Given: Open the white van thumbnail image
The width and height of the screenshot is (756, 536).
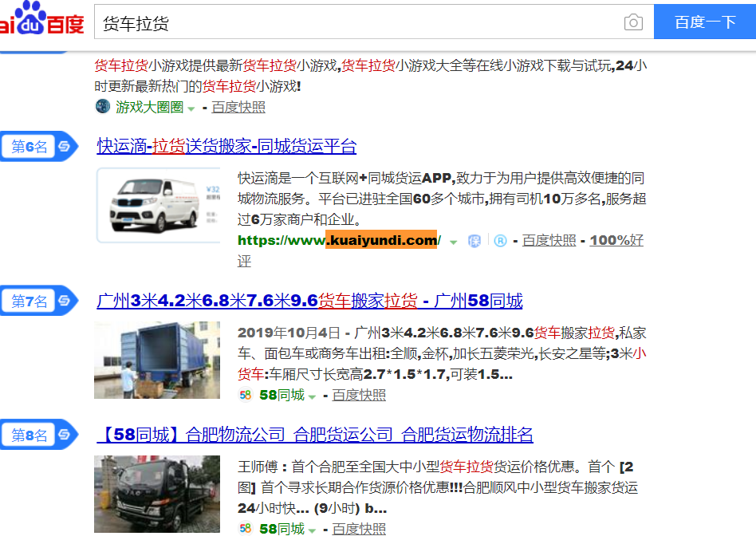Looking at the screenshot, I should point(159,205).
